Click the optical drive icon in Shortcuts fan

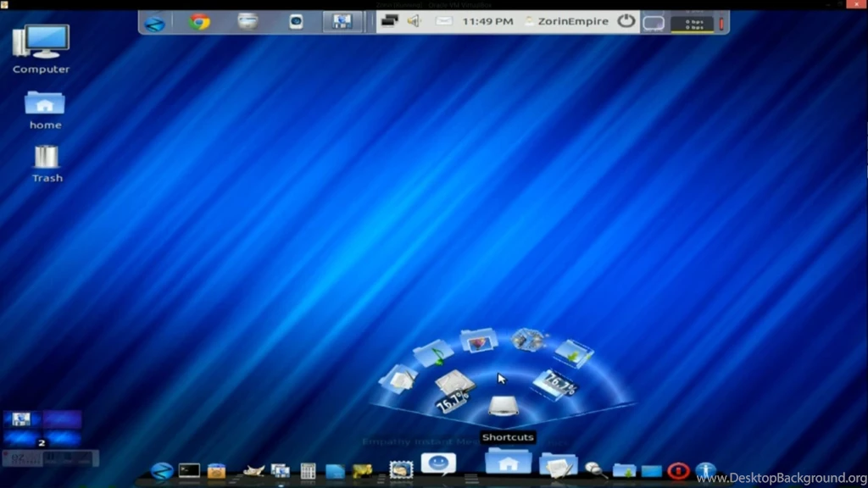point(503,407)
